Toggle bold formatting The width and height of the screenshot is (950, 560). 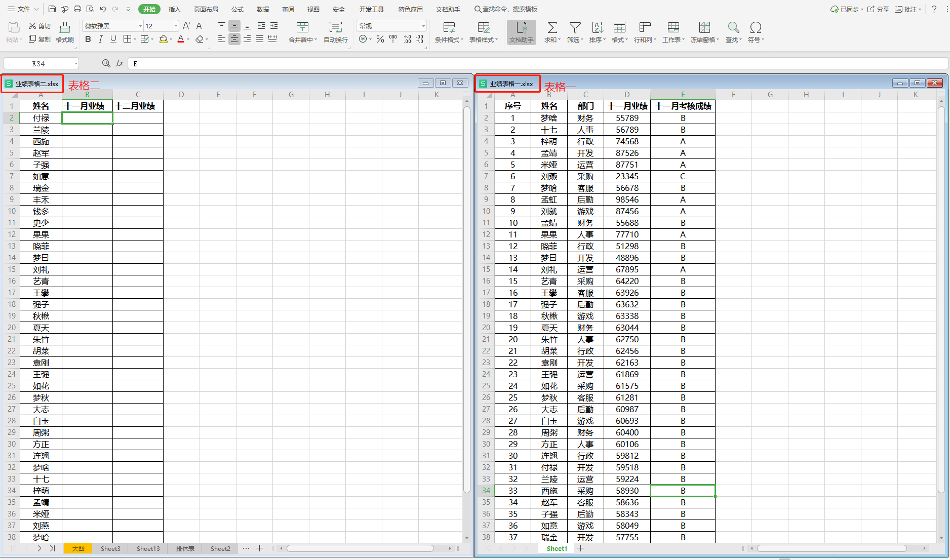tap(88, 39)
